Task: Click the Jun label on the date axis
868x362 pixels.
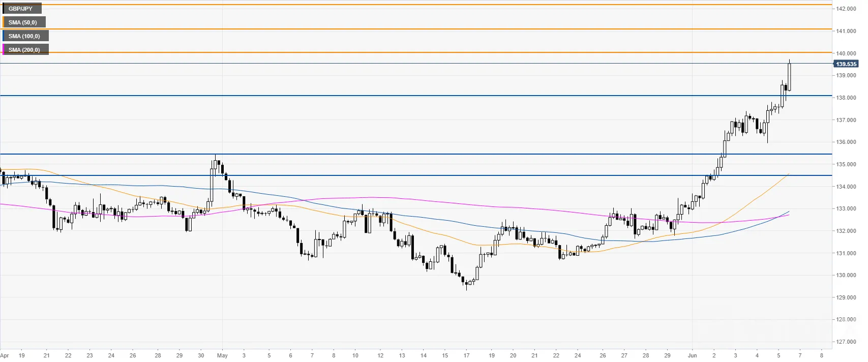Action: coord(692,355)
